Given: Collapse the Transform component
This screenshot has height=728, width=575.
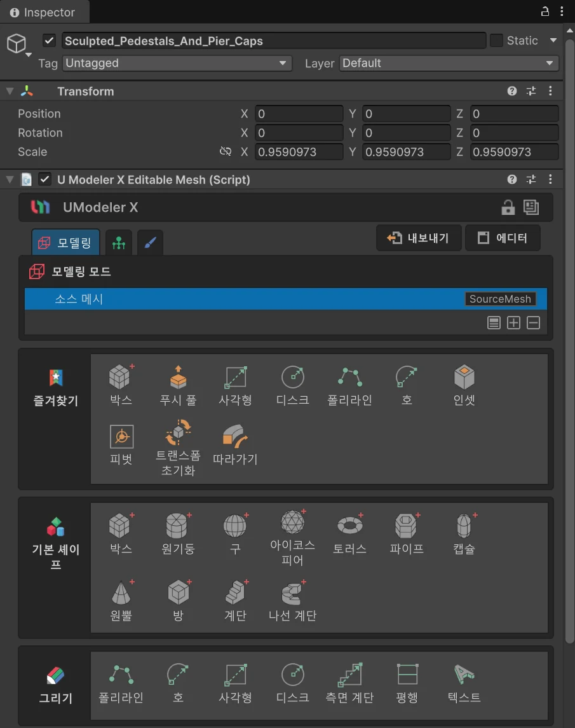Looking at the screenshot, I should pyautogui.click(x=10, y=91).
